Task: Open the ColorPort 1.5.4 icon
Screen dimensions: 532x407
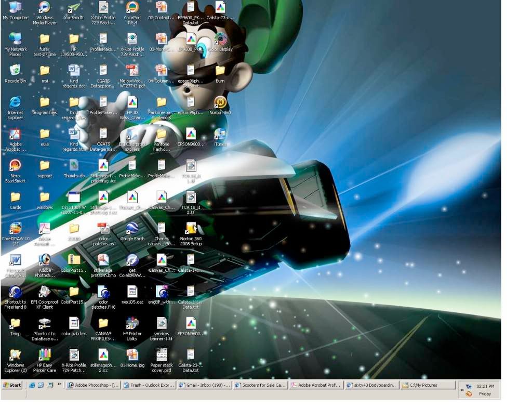Action: 132,13
